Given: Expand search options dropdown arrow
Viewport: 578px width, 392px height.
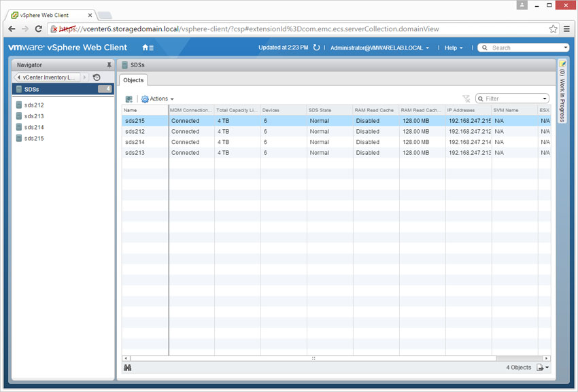Looking at the screenshot, I should (x=566, y=48).
